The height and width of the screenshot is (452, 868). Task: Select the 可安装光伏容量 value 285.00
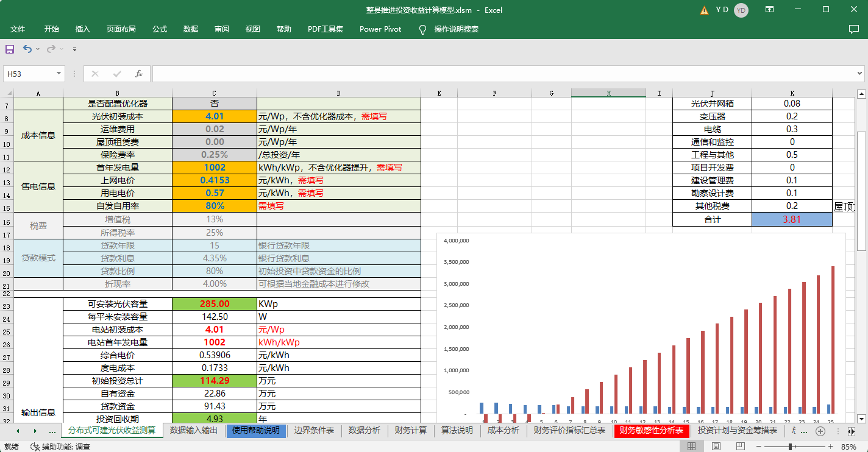(x=215, y=304)
